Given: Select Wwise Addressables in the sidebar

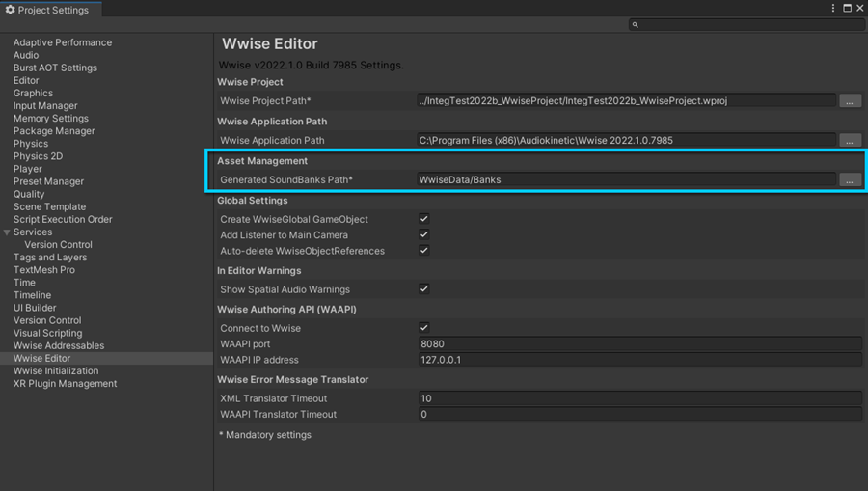Looking at the screenshot, I should coord(59,345).
